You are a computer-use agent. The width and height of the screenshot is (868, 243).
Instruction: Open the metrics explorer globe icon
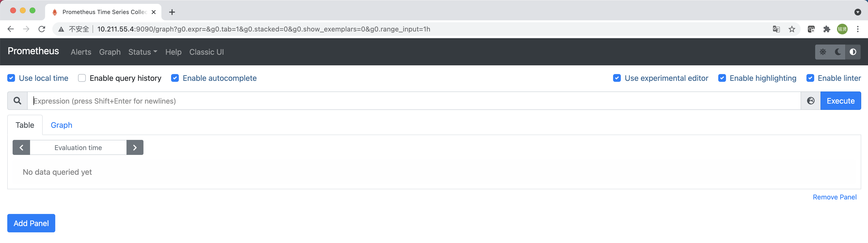click(811, 101)
